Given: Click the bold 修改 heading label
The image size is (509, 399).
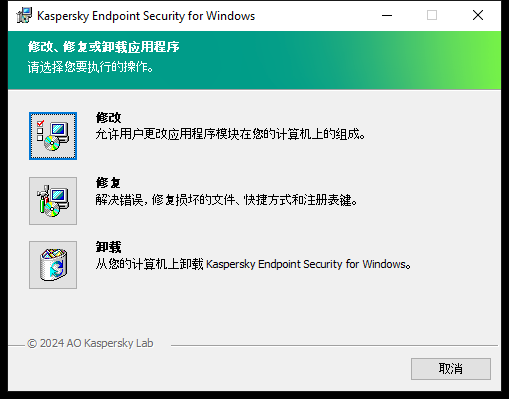Looking at the screenshot, I should (x=108, y=118).
